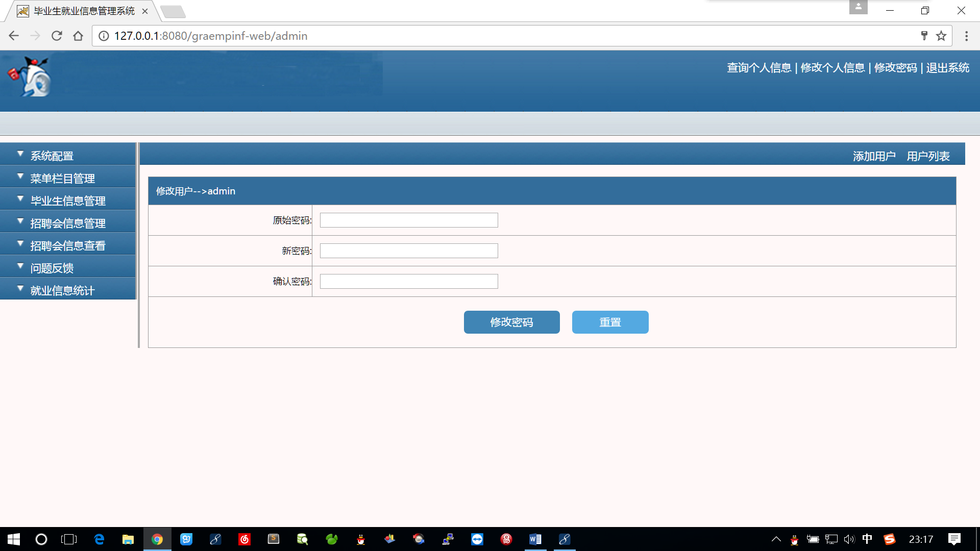Open the Windows Start menu
980x551 pixels.
point(14,539)
